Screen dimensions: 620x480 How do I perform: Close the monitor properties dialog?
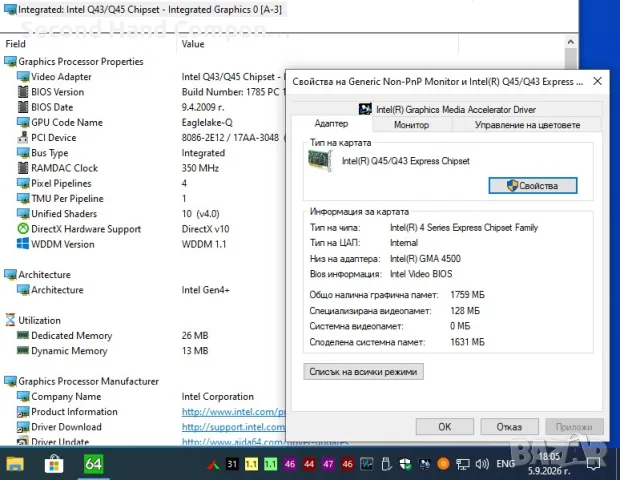[x=597, y=81]
